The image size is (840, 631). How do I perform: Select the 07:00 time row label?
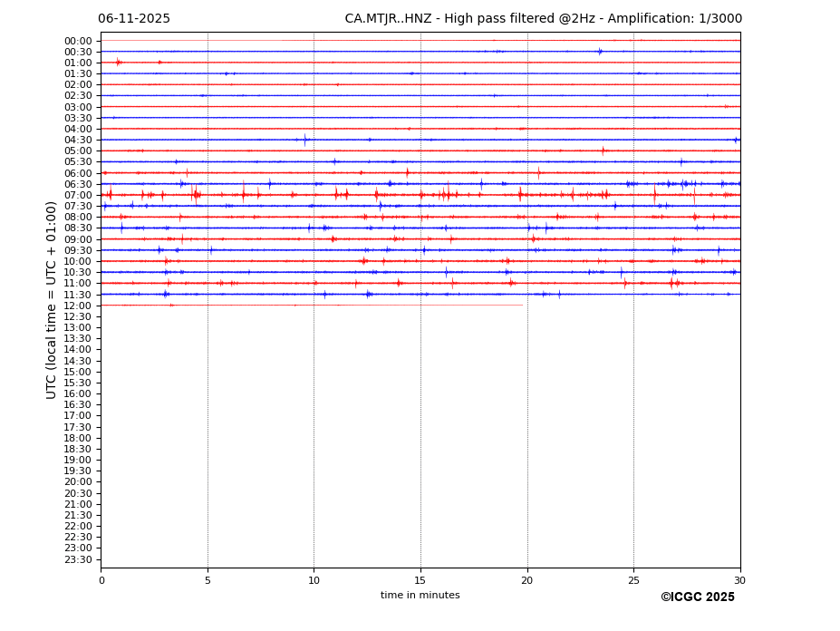(x=78, y=195)
